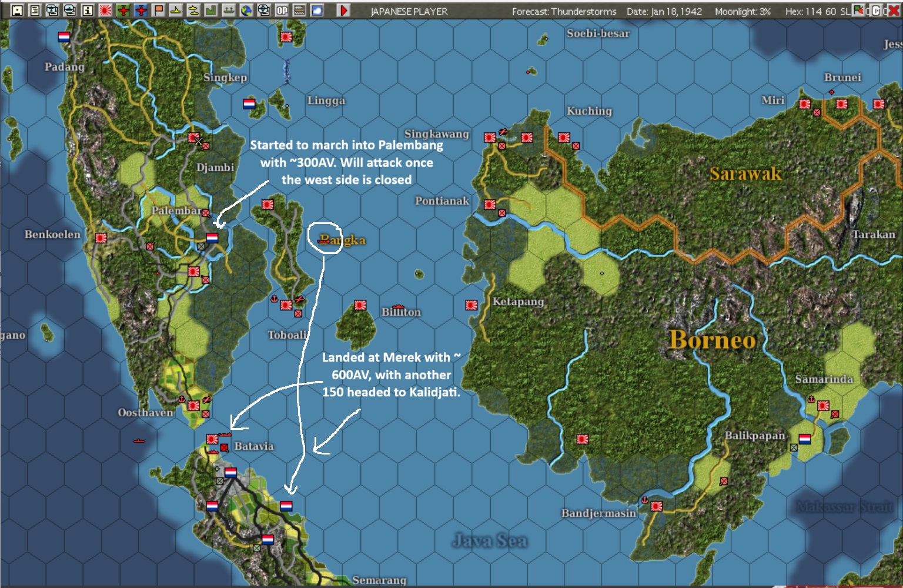
Task: Select the Japanese flag marker at Samarinda
Action: [x=823, y=405]
